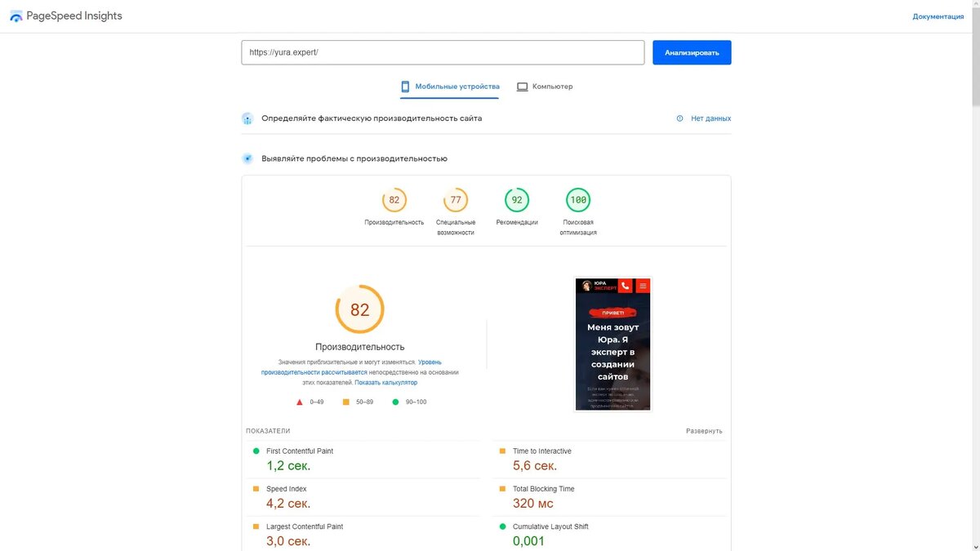
Task: Click the Speed Index value 4,2 сек.
Action: coord(288,504)
